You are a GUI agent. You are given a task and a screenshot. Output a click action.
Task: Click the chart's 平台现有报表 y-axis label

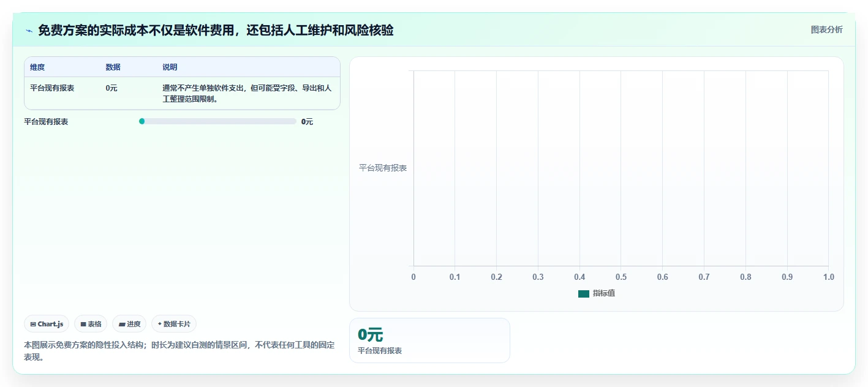(383, 168)
